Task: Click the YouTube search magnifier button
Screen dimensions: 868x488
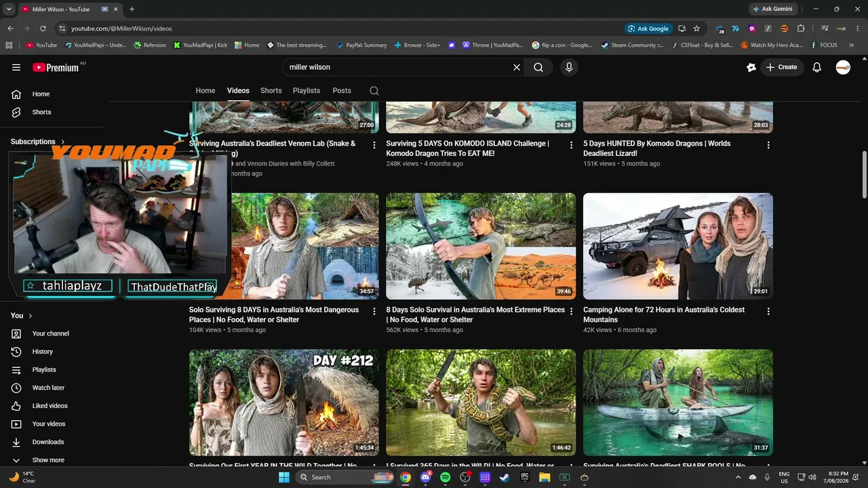Action: click(538, 67)
